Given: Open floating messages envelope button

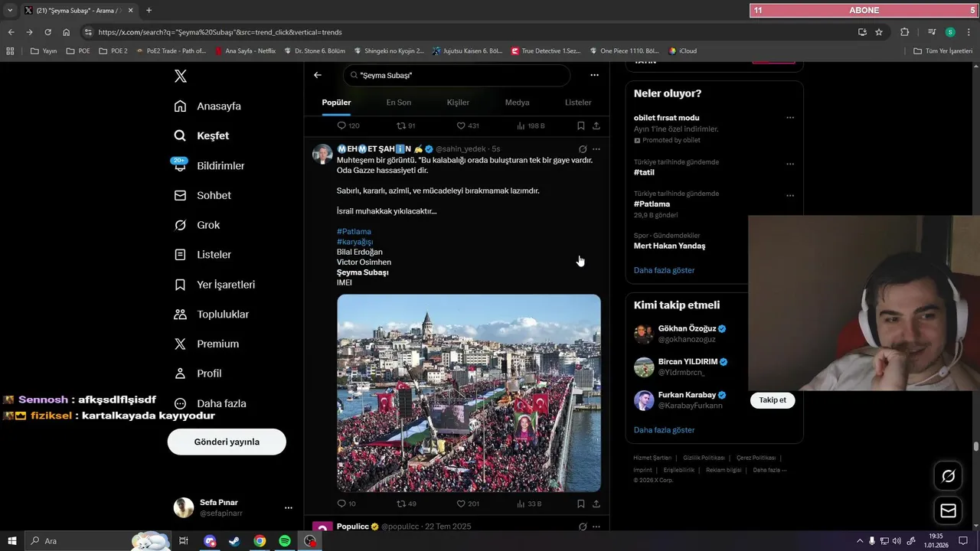Looking at the screenshot, I should [x=948, y=510].
